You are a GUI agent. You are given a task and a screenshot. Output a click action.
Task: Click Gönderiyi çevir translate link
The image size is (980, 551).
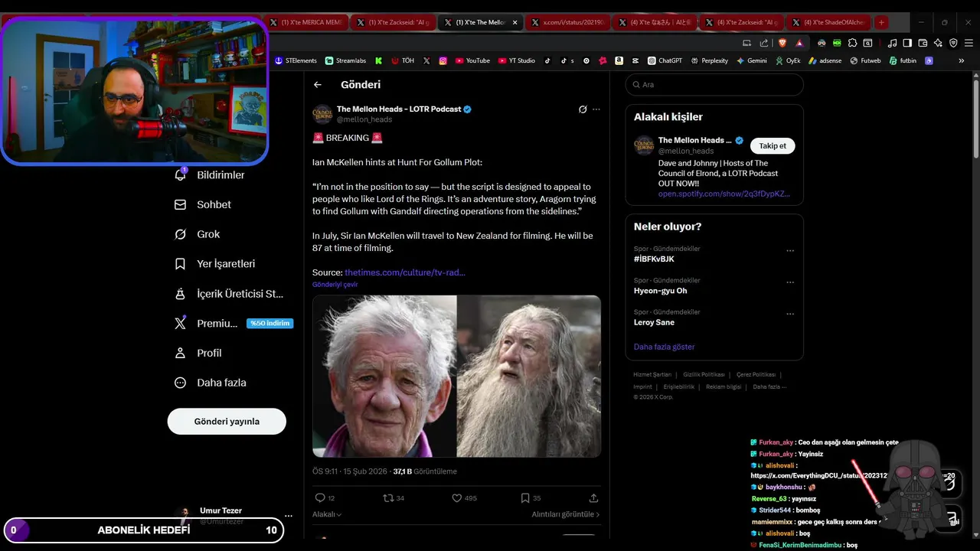335,285
